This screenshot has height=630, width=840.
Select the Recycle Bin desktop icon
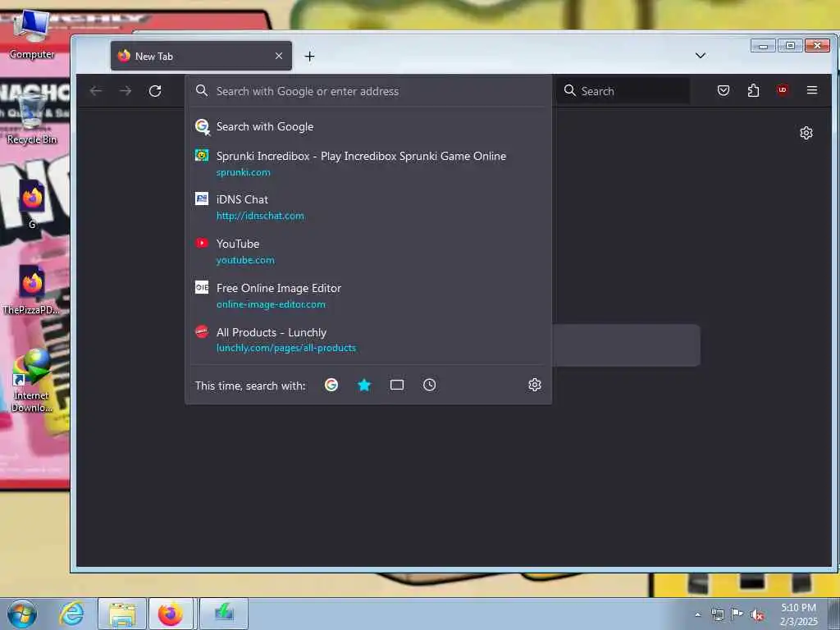tap(32, 118)
